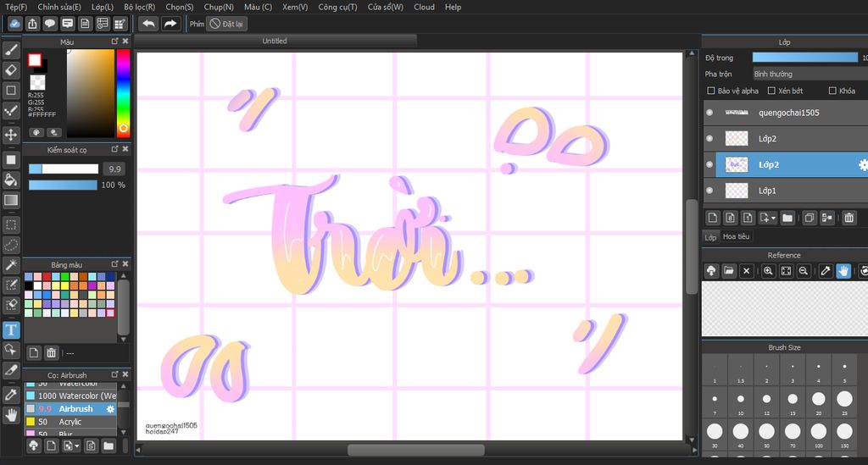Click the canvas horizontal scrollbar
The height and width of the screenshot is (465, 868).
click(415, 450)
